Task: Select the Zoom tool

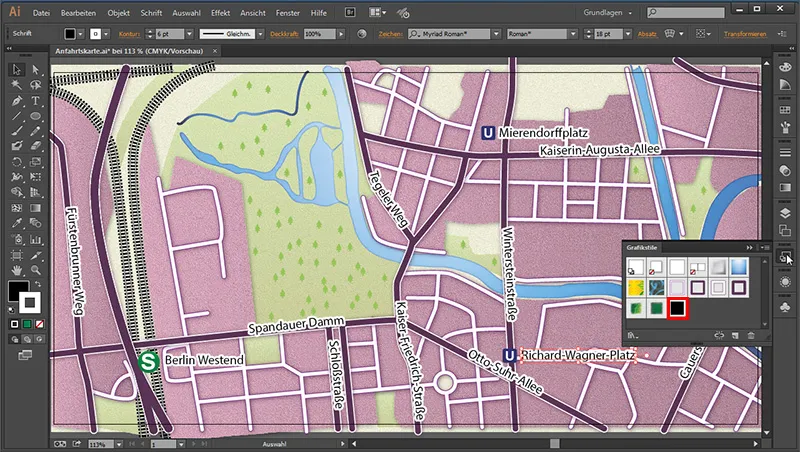Action: pyautogui.click(x=35, y=270)
